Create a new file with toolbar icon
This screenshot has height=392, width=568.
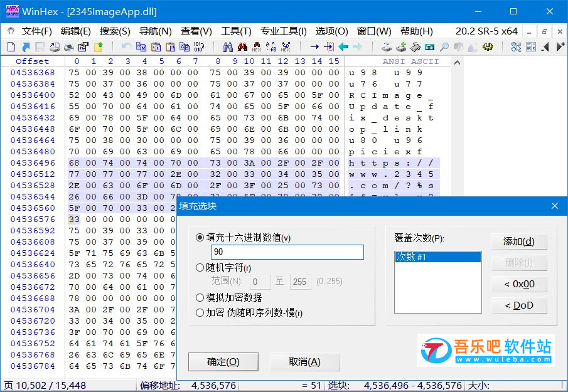point(11,46)
